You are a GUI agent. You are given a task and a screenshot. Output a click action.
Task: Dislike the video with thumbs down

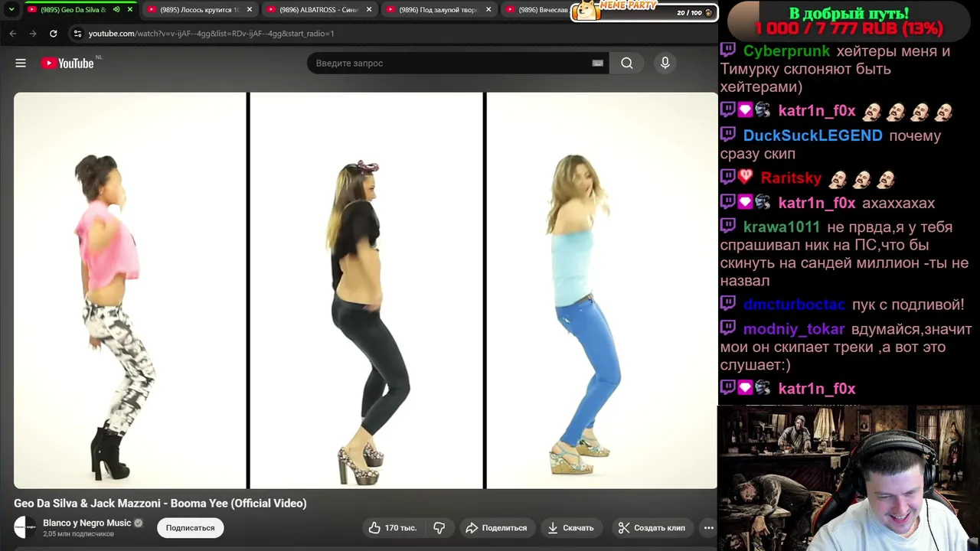tap(439, 527)
